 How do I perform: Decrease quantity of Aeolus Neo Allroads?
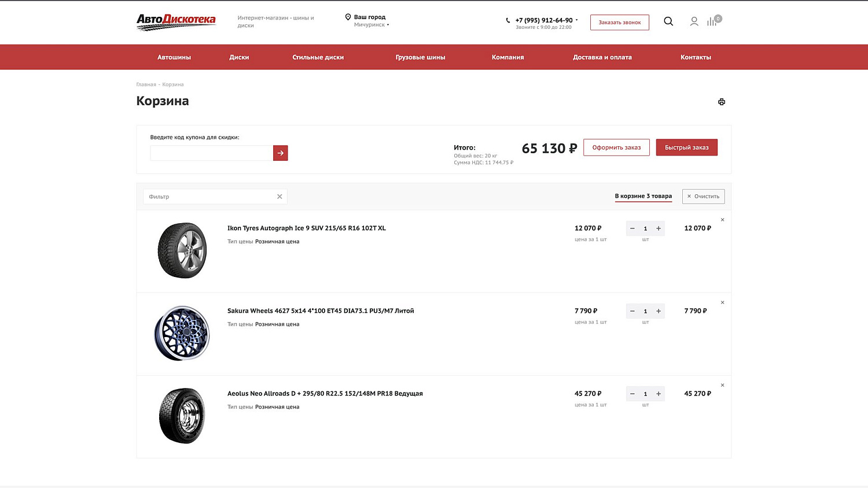pyautogui.click(x=632, y=394)
